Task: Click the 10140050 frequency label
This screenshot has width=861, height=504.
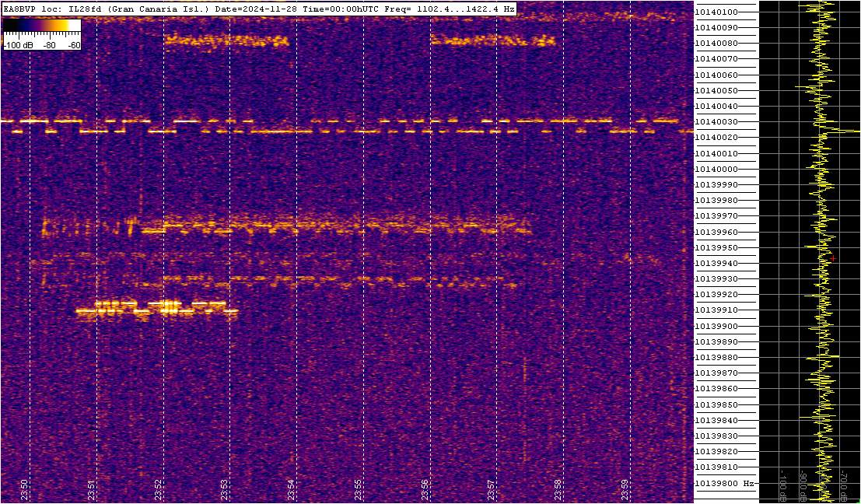Action: click(716, 90)
